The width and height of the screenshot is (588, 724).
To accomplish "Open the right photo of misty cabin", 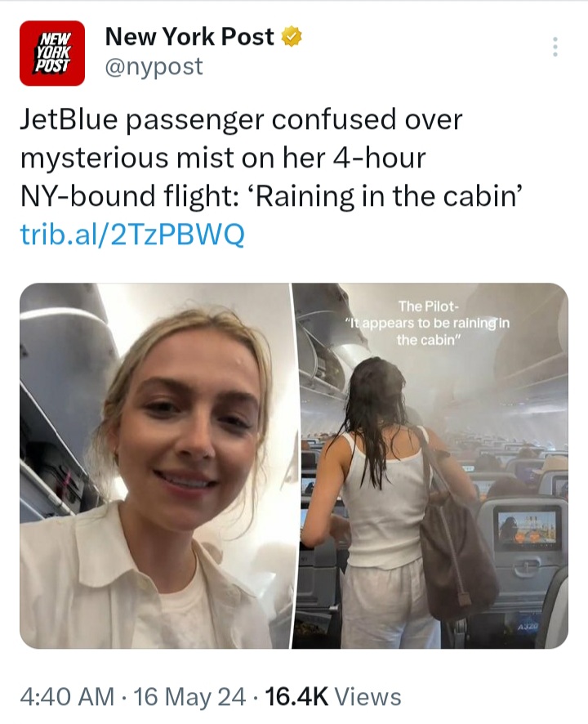I will [430, 466].
